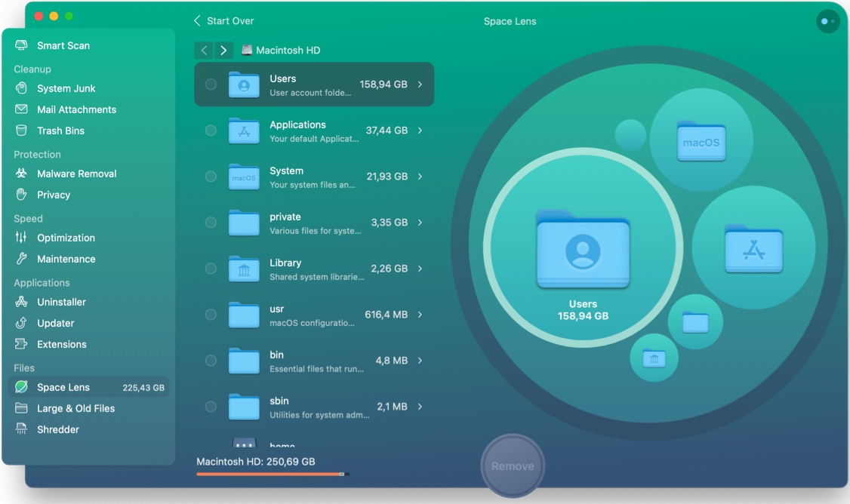Select the large Users bubble in the map
Image resolution: width=850 pixels, height=504 pixels.
(583, 247)
